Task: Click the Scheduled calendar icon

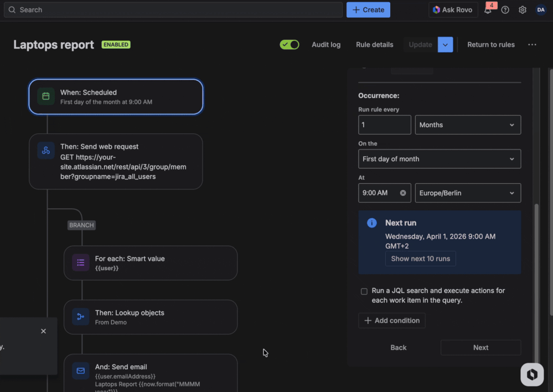Action: 46,96
